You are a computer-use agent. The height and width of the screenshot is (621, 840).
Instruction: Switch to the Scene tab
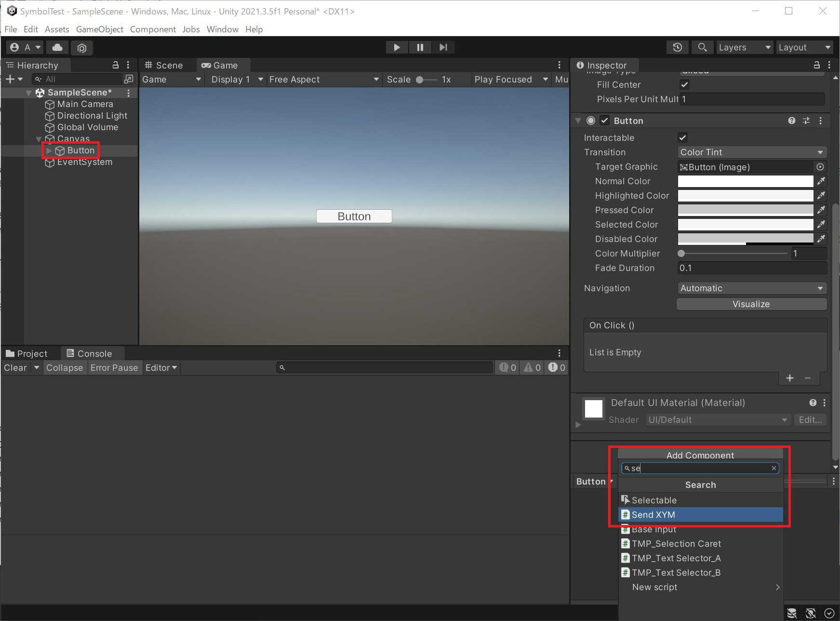tap(164, 65)
